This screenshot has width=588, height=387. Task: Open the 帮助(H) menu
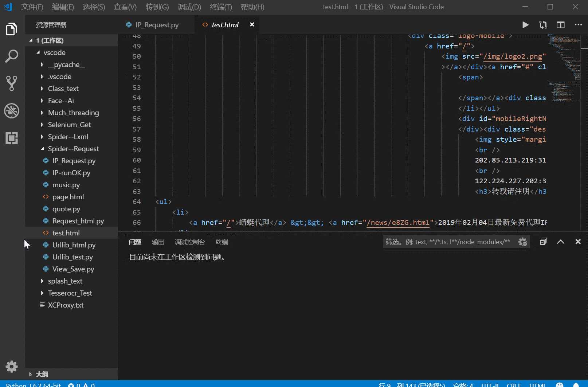(x=252, y=7)
